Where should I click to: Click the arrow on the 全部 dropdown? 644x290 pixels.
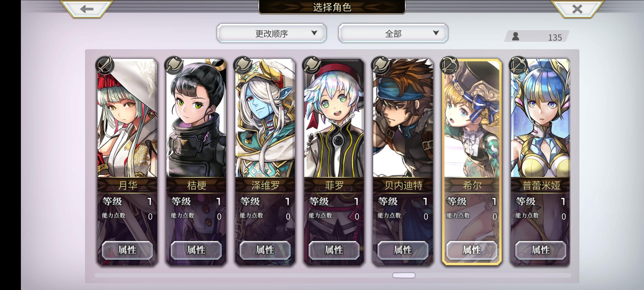436,33
